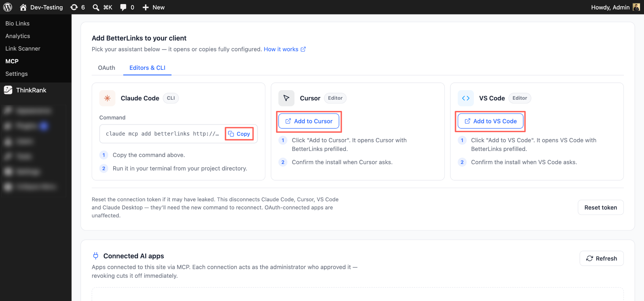Open the New content menu
Screen dimensions: 644x301
[153, 7]
